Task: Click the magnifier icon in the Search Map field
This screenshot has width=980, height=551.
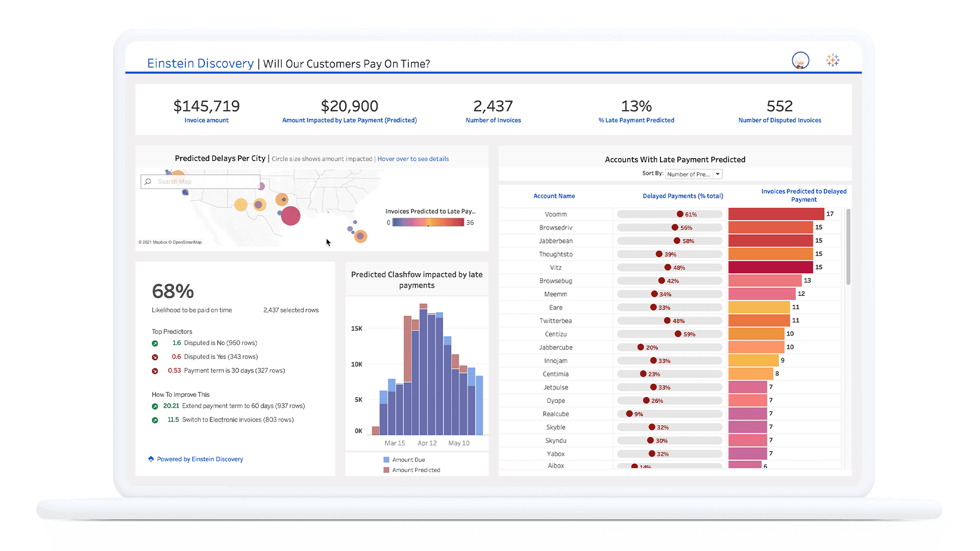Action: [x=148, y=182]
